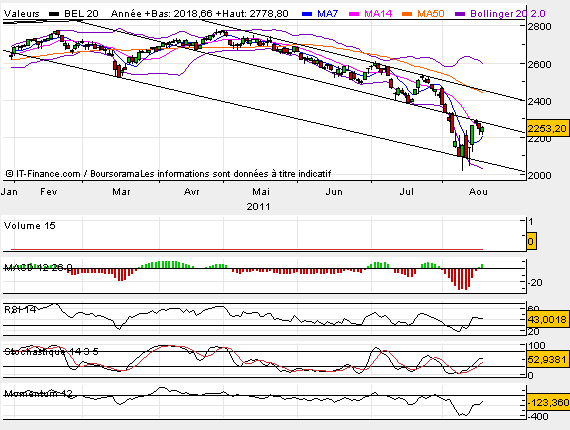Click the Année +Bas: 2018,66 text
Image resolution: width=570 pixels, height=430 pixels.
click(162, 14)
